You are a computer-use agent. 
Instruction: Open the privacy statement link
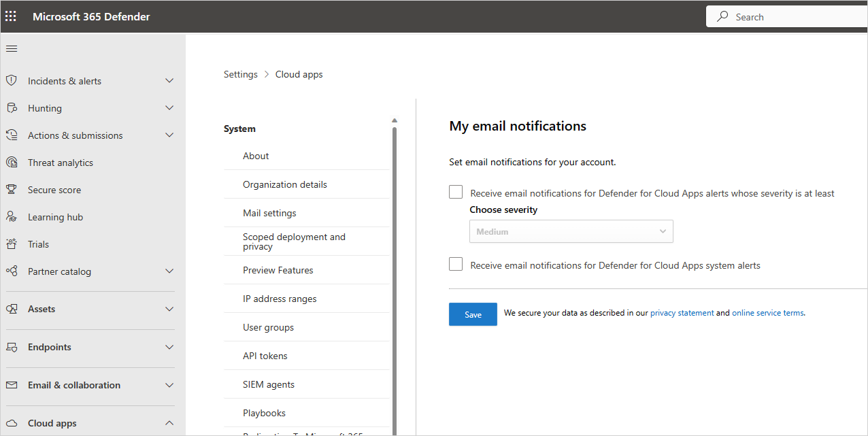pos(682,312)
